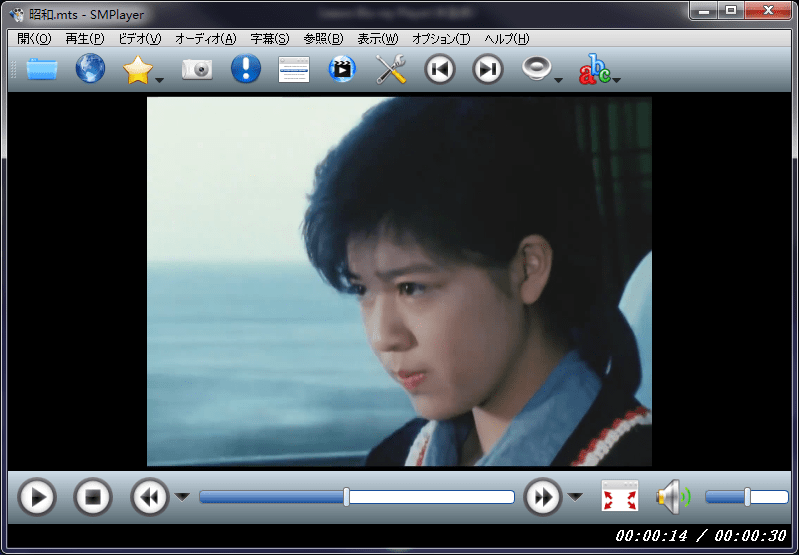This screenshot has width=799, height=555.
Task: Expand the audio track dropdown arrow
Action: coord(558,80)
